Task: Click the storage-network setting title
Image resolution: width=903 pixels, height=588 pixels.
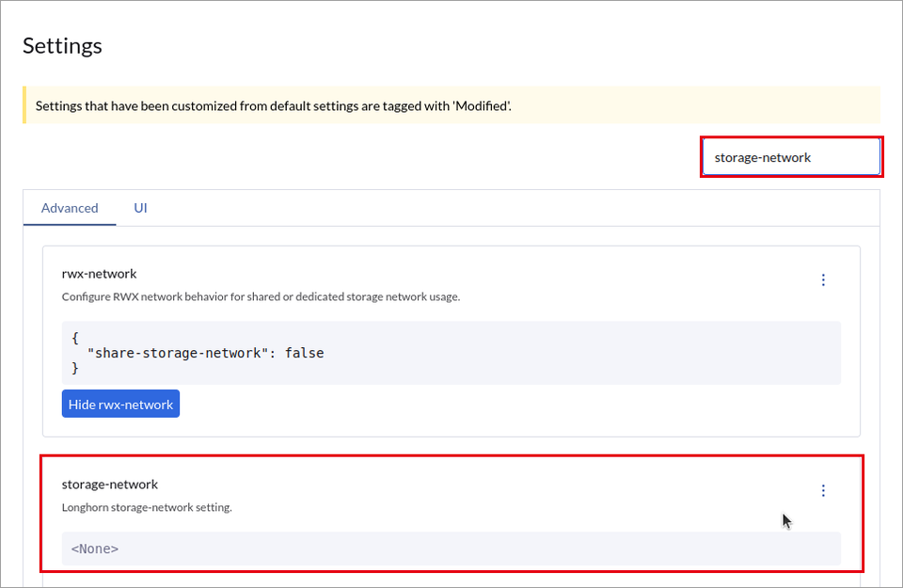Action: [x=109, y=485]
